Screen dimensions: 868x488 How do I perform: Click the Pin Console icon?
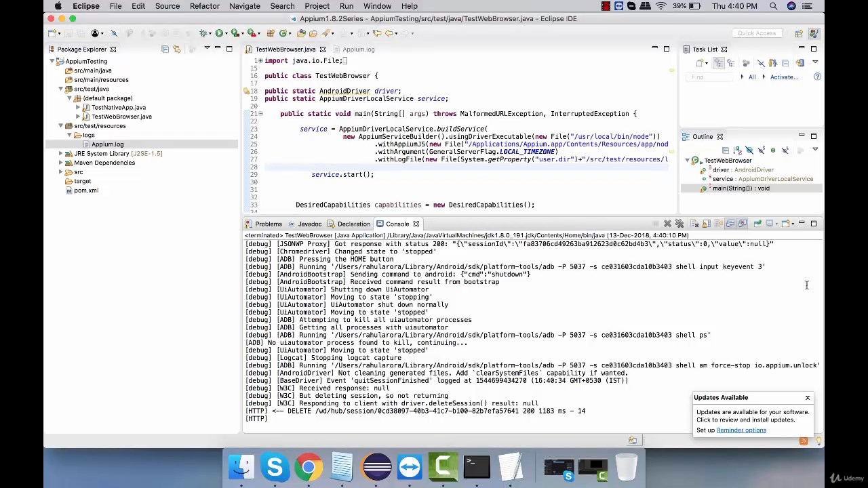coord(757,224)
